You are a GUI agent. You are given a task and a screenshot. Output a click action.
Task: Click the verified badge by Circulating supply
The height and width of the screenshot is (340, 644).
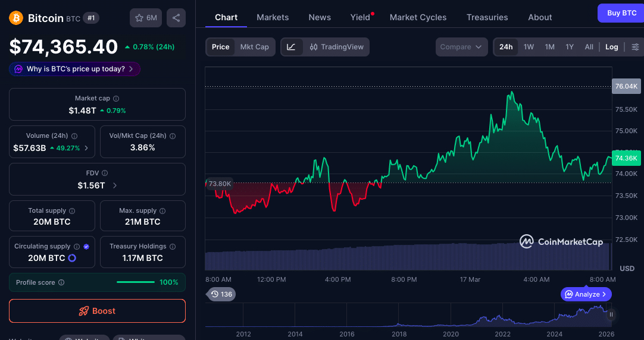click(x=86, y=247)
